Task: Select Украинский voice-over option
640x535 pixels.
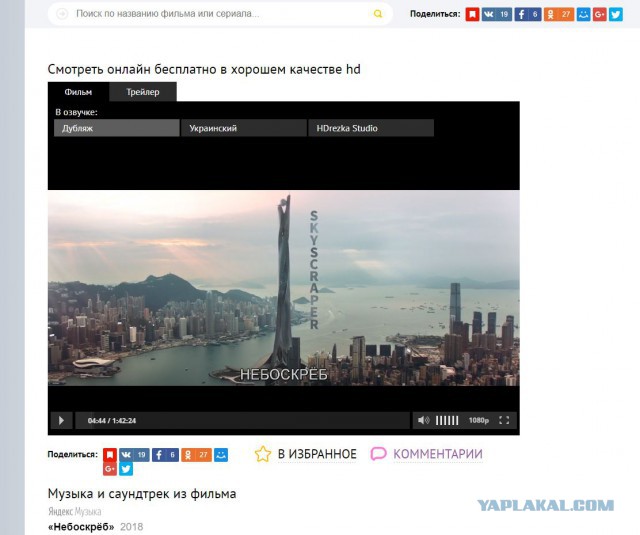Action: click(x=244, y=128)
